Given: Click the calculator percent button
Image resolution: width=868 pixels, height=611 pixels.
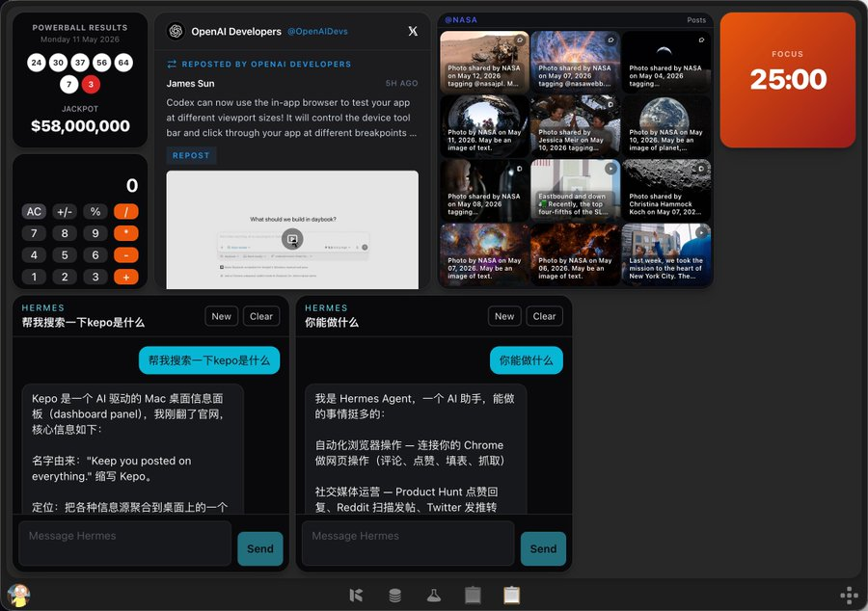Looking at the screenshot, I should coord(95,212).
